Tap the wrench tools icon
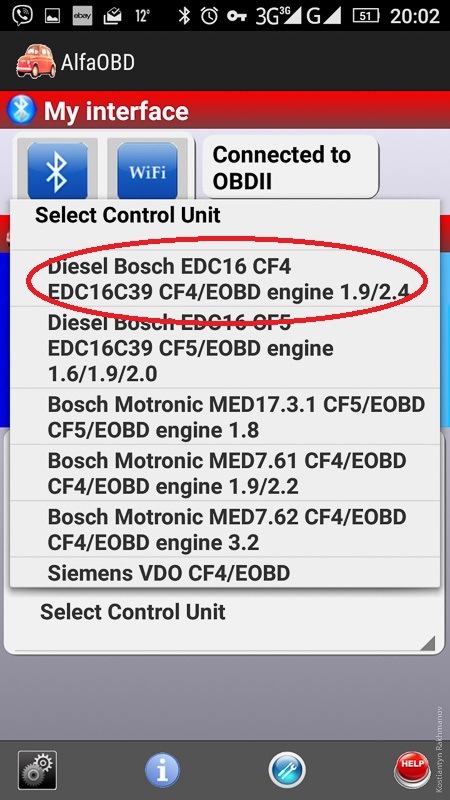450x800 pixels. (287, 770)
